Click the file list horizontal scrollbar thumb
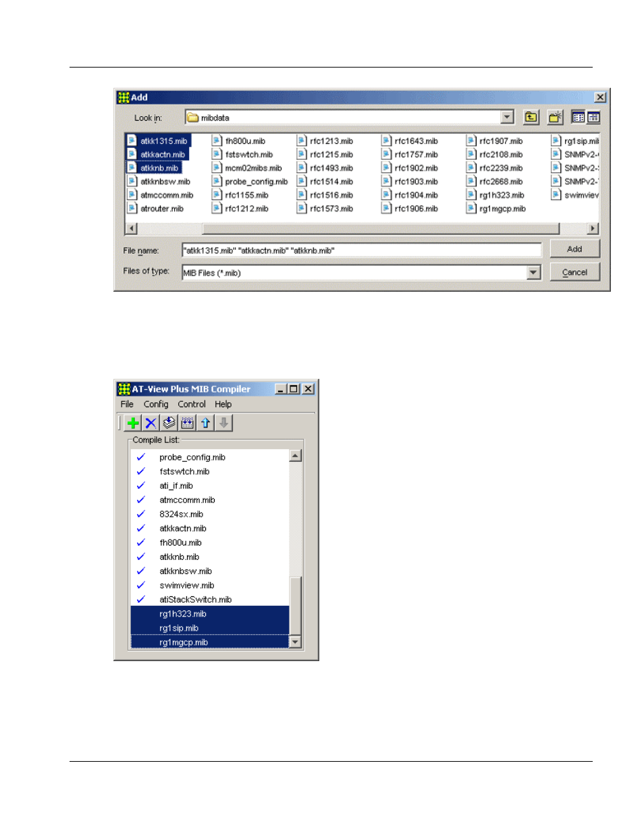This screenshot has height=834, width=644. pyautogui.click(x=381, y=228)
